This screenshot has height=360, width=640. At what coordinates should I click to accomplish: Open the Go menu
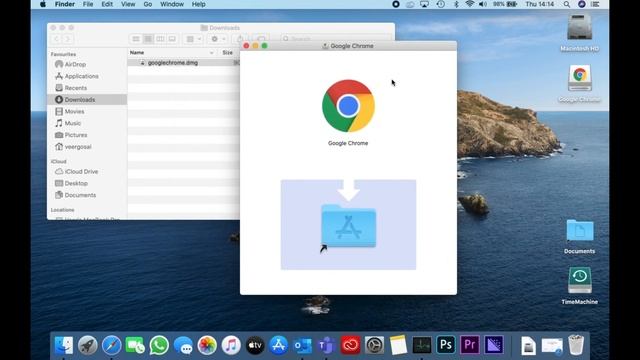(x=148, y=4)
